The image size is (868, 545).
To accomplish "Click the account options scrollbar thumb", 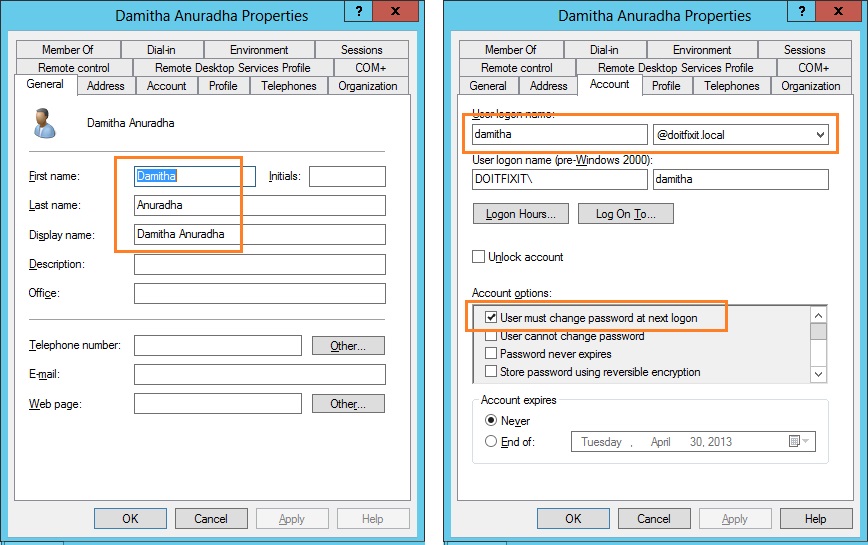I will click(x=818, y=331).
